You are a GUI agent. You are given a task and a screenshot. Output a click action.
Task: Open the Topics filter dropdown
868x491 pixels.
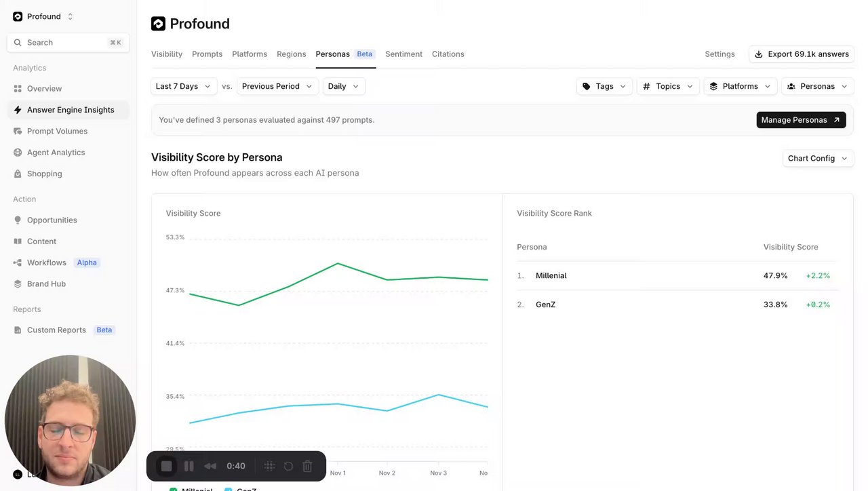668,86
